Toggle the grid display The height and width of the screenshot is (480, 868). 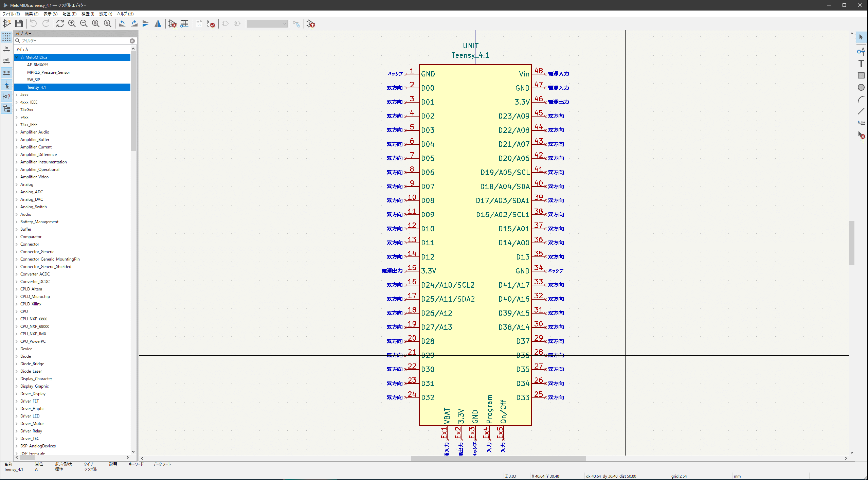6,37
